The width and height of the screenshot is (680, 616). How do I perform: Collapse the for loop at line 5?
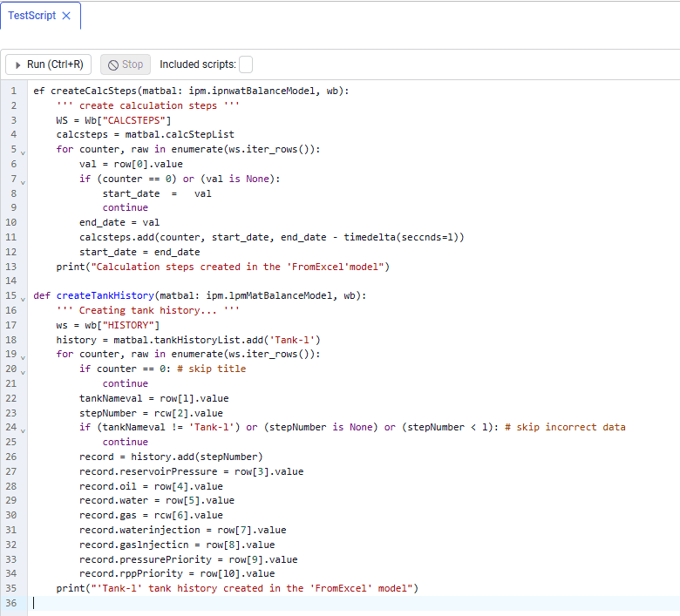23,152
